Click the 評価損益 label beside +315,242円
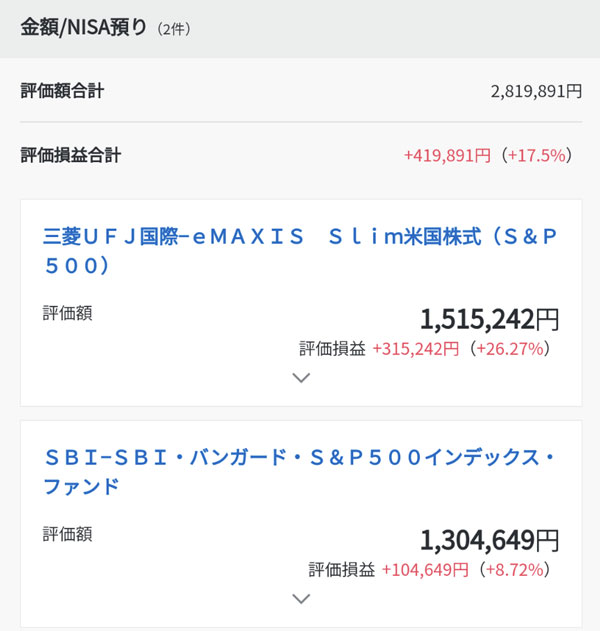600x631 pixels. coord(332,349)
